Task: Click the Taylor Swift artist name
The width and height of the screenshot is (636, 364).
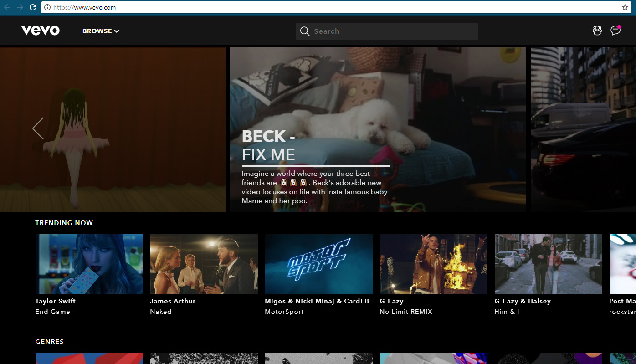Action: [56, 301]
